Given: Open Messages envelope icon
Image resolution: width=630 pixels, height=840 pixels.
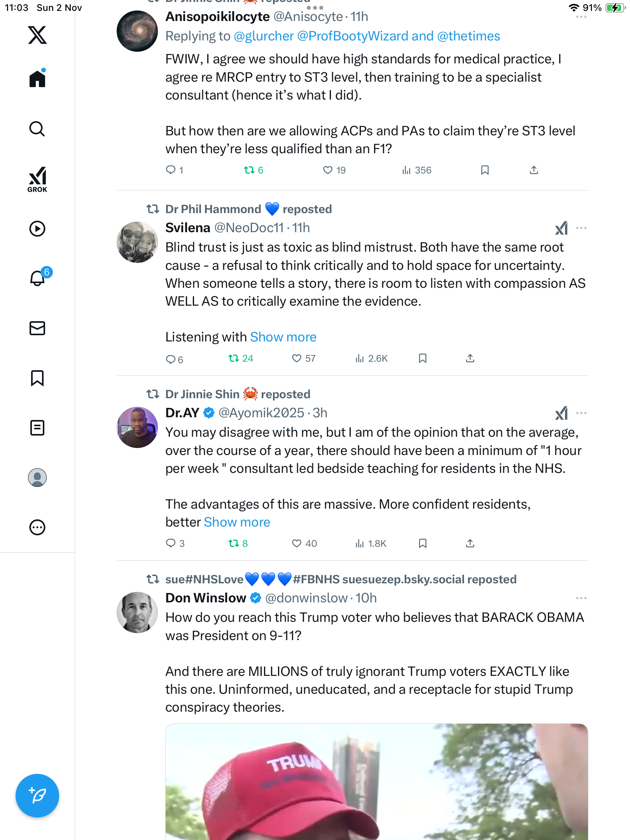Looking at the screenshot, I should tap(37, 328).
